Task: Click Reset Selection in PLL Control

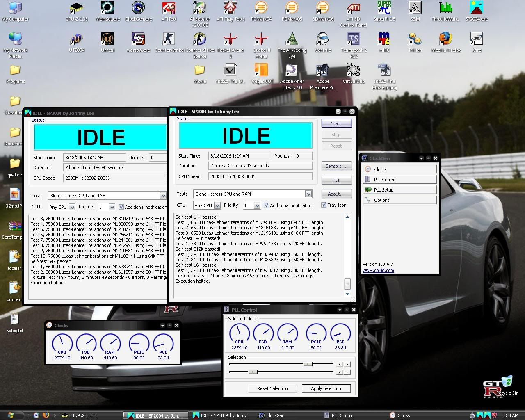Action: point(272,388)
